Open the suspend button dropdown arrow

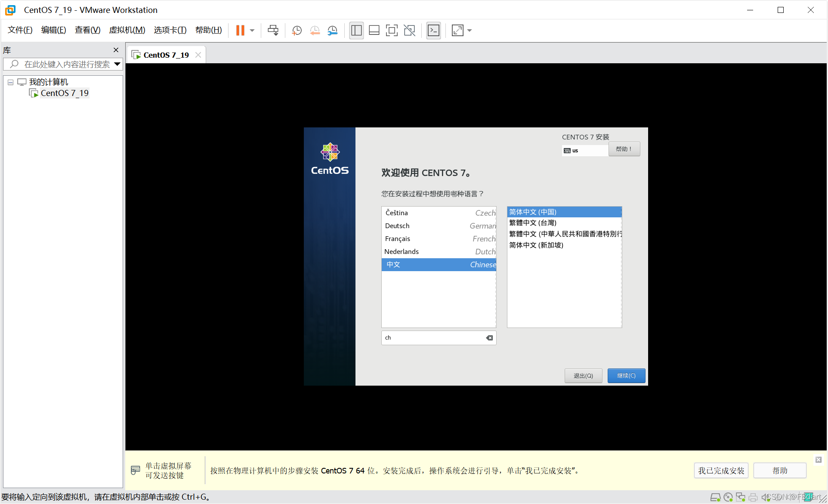coord(252,30)
